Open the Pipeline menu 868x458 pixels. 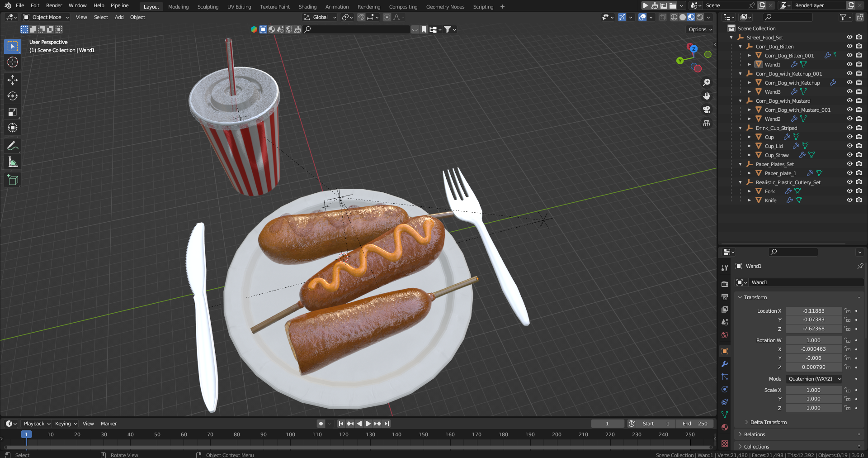tap(120, 5)
